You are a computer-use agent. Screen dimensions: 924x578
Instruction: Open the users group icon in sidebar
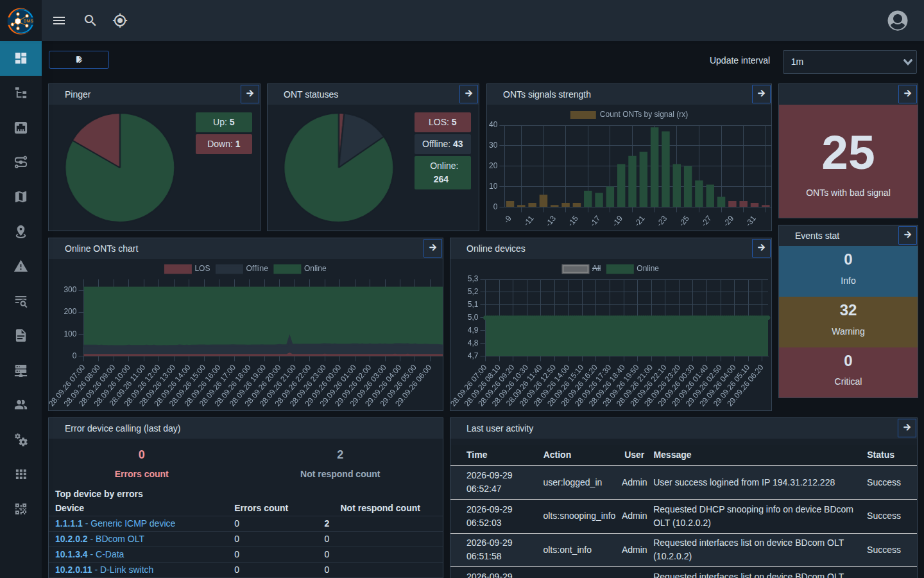point(21,405)
